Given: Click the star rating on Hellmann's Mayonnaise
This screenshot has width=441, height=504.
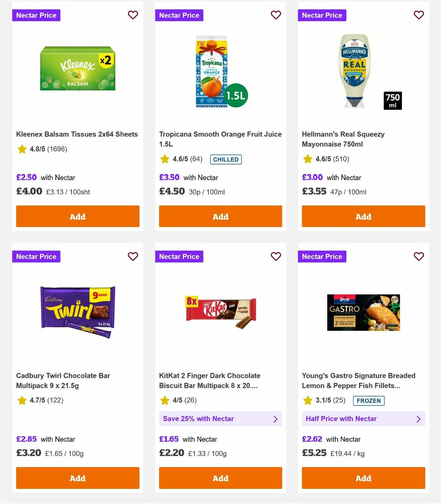Looking at the screenshot, I should [x=307, y=159].
